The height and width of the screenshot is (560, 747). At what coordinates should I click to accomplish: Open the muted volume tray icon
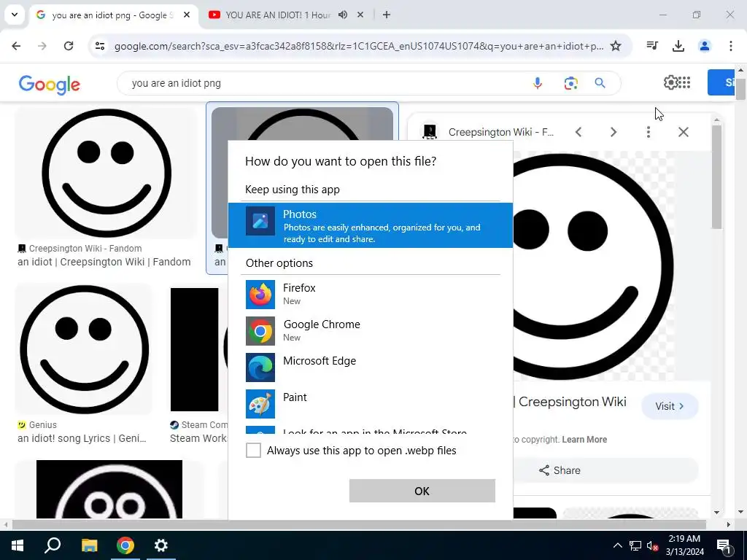pos(653,545)
